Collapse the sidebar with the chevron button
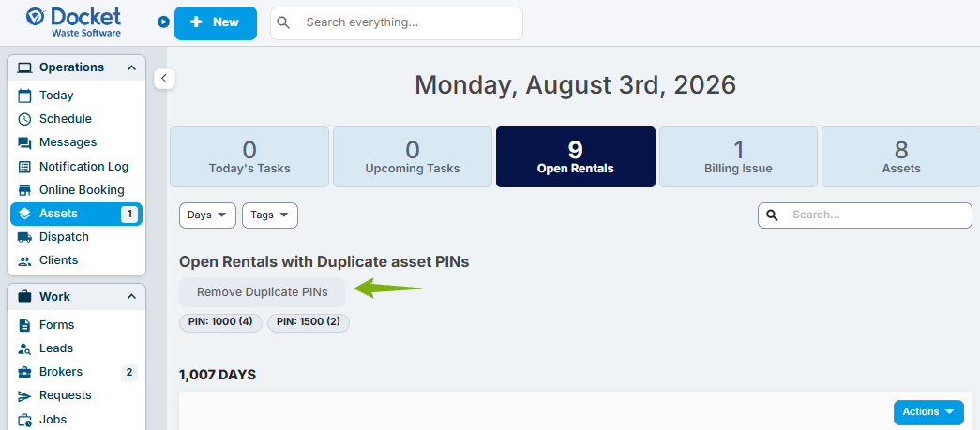 pyautogui.click(x=164, y=78)
